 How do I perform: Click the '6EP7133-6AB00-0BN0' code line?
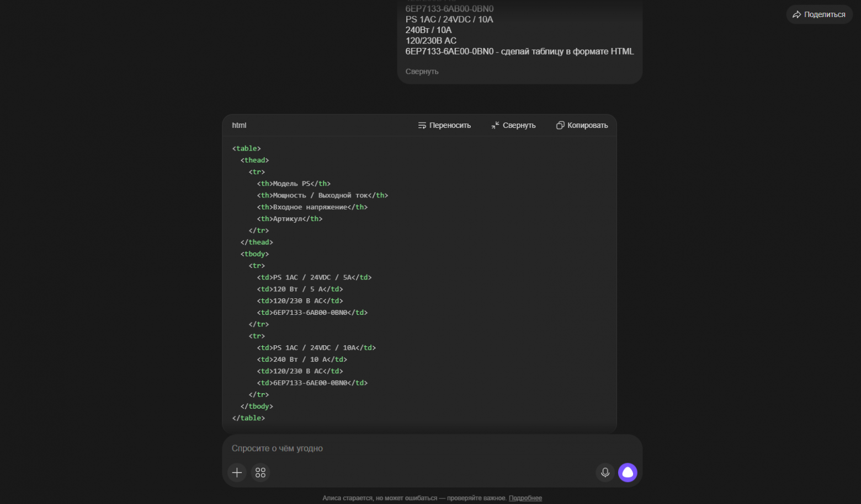[x=312, y=313]
